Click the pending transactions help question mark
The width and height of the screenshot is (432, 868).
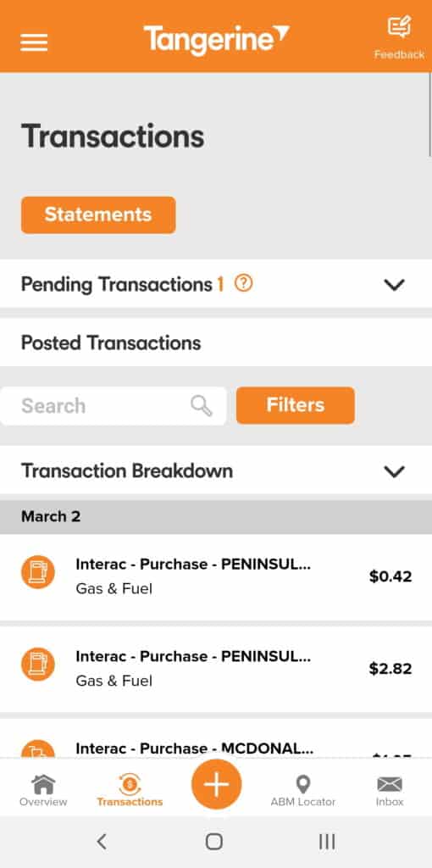click(243, 283)
